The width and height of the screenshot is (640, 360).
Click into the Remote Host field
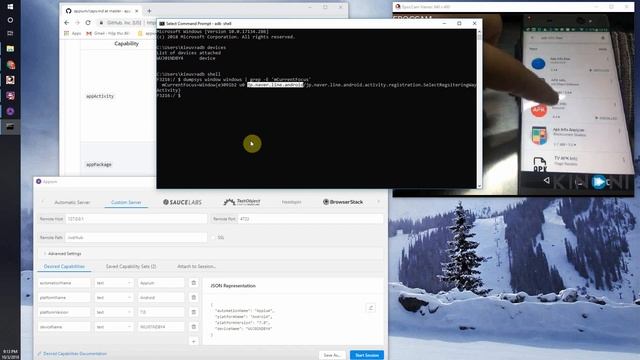(x=136, y=219)
